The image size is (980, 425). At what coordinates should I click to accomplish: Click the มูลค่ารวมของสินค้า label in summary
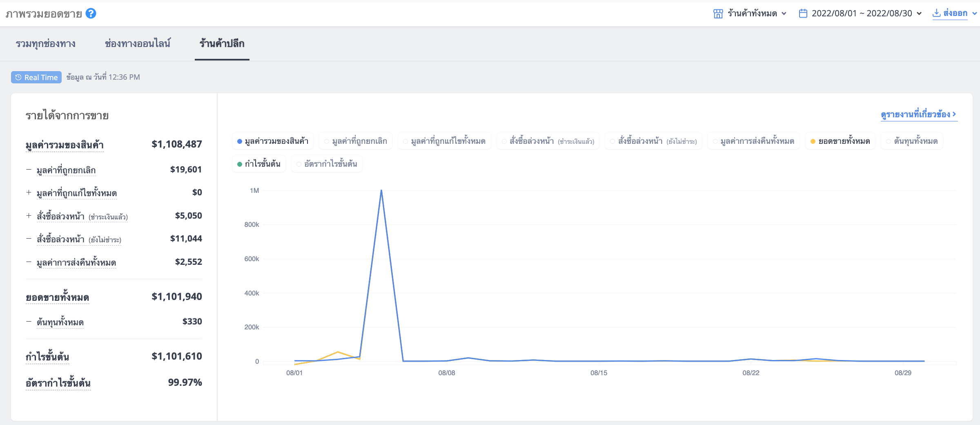tap(65, 145)
